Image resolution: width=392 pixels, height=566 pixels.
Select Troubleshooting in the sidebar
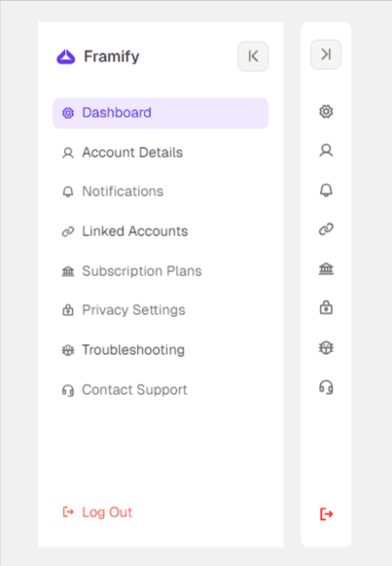pyautogui.click(x=160, y=350)
